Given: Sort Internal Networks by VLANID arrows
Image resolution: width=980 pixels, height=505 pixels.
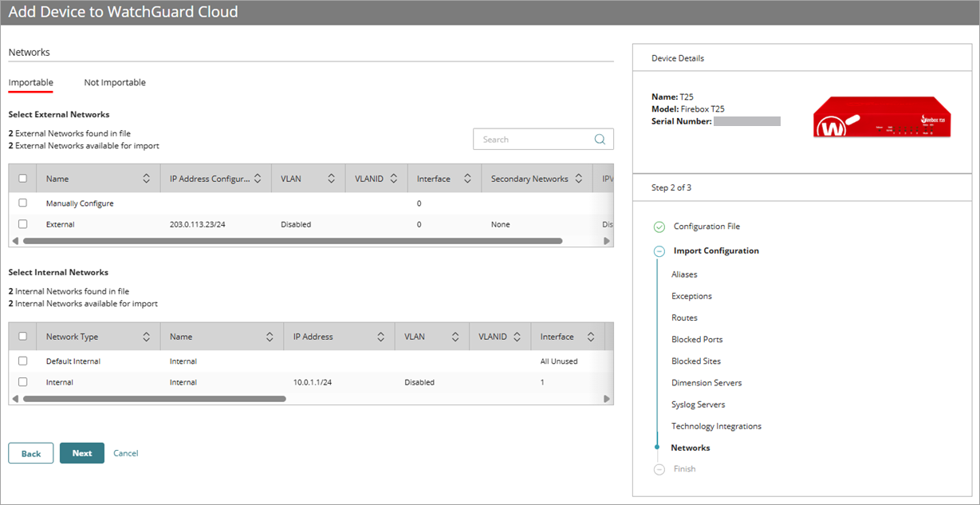Looking at the screenshot, I should pyautogui.click(x=518, y=337).
